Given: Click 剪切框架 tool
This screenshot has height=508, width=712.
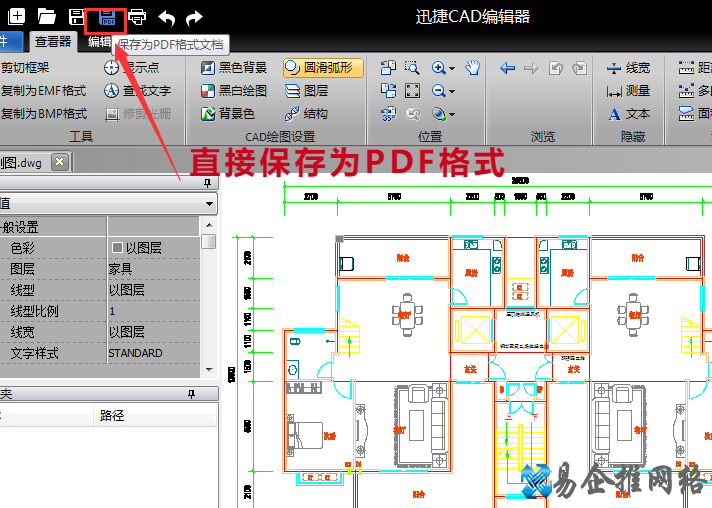Looking at the screenshot, I should click(25, 68).
